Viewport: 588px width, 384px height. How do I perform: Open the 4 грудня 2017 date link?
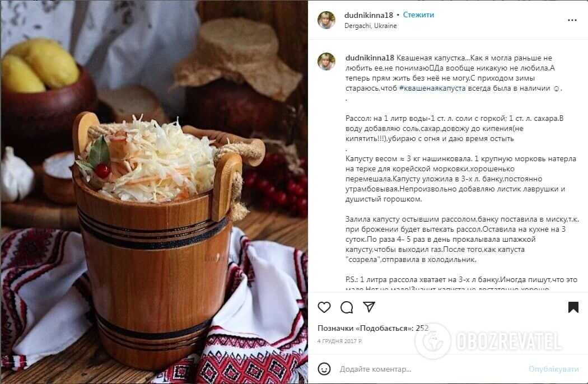pos(340,341)
